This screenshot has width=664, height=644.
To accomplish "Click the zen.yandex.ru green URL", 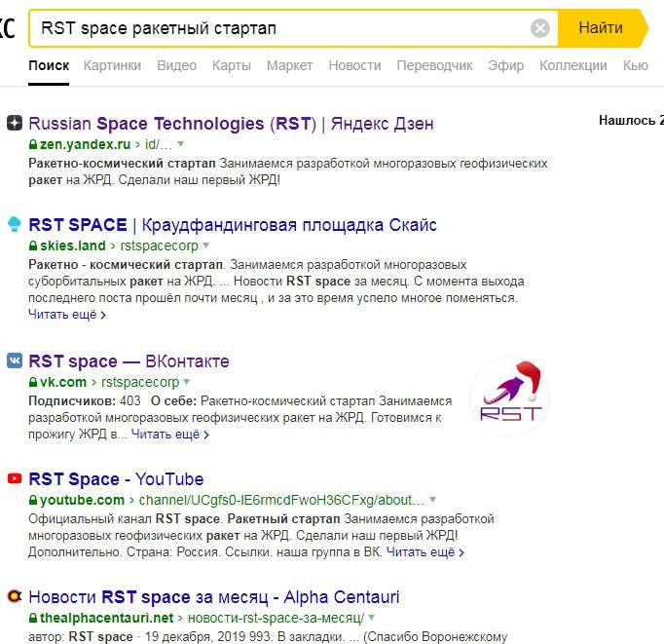I will [85, 144].
